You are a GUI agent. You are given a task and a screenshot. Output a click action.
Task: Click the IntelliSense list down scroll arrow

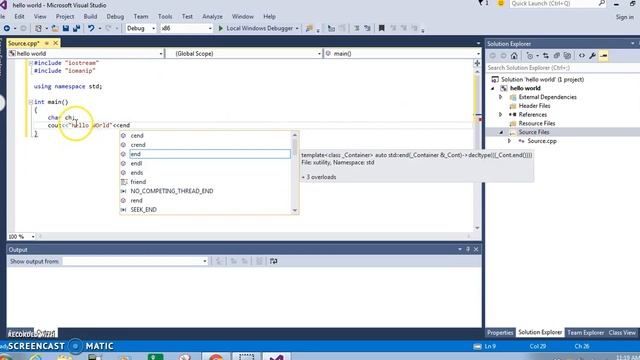point(295,211)
